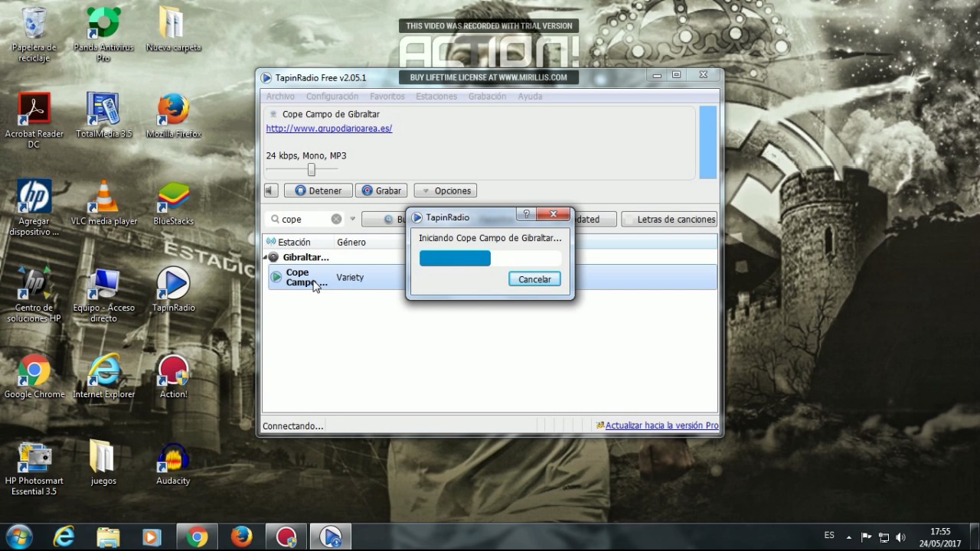Open Equipo - Acceso directo shortcut

(x=103, y=295)
